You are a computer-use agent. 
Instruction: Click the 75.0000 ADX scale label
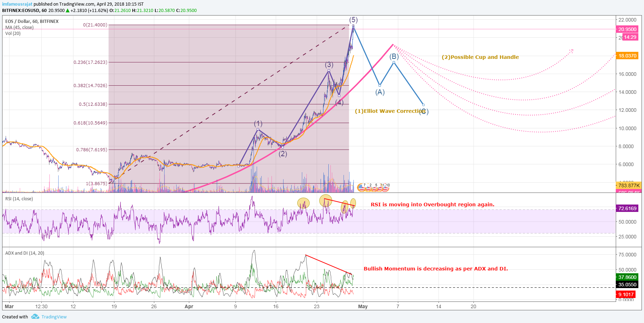627,255
